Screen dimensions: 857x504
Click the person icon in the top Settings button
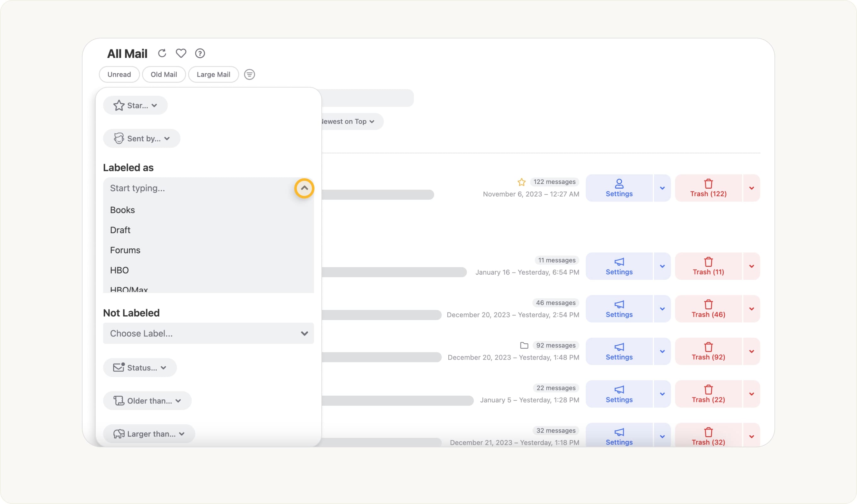pos(619,183)
